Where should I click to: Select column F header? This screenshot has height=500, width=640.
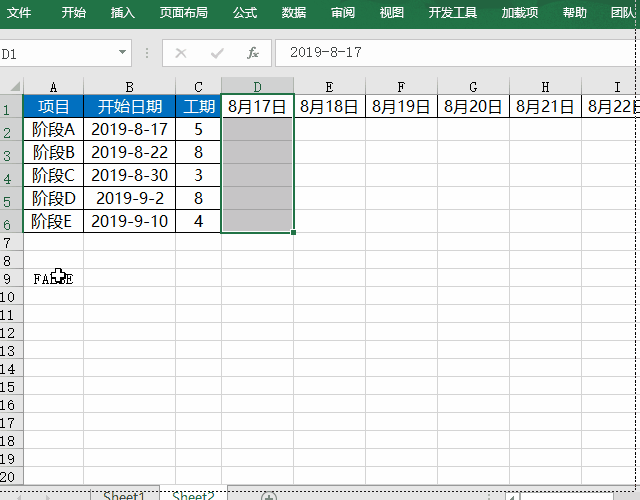tap(401, 87)
